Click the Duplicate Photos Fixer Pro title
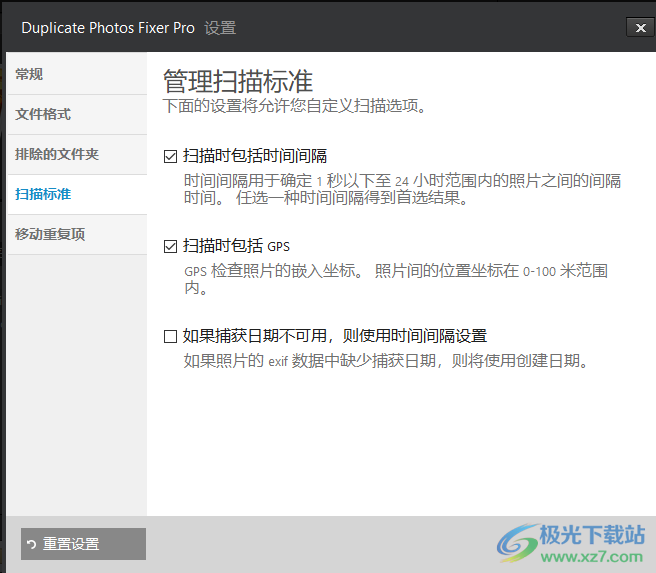Screen dimensions: 656x573 coord(108,28)
